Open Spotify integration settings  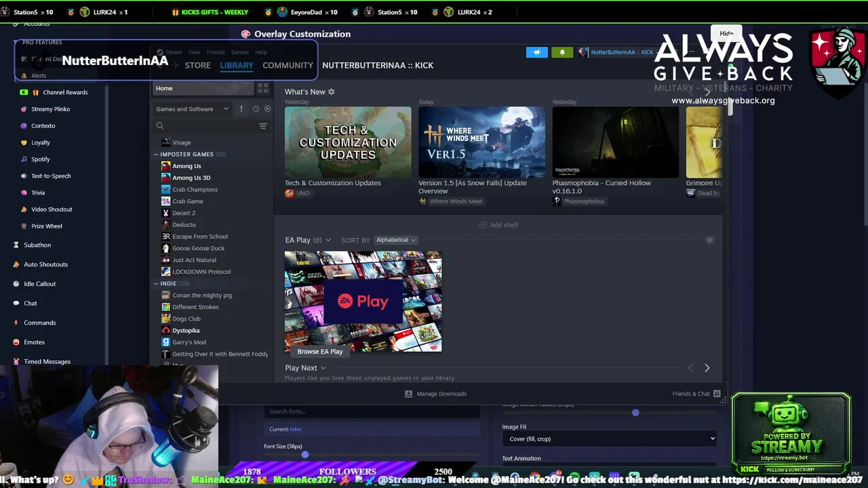[41, 159]
